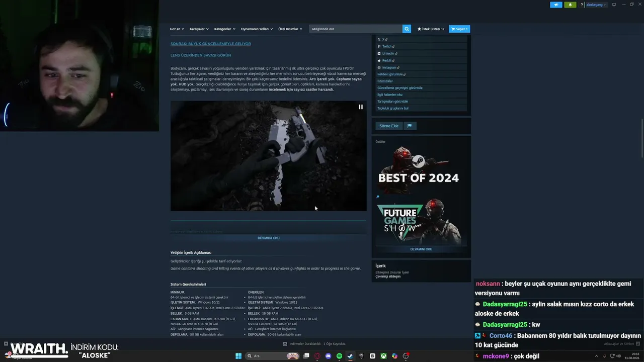The height and width of the screenshot is (362, 644).
Task: Click the Steam icon in the taskbar
Action: tap(350, 356)
